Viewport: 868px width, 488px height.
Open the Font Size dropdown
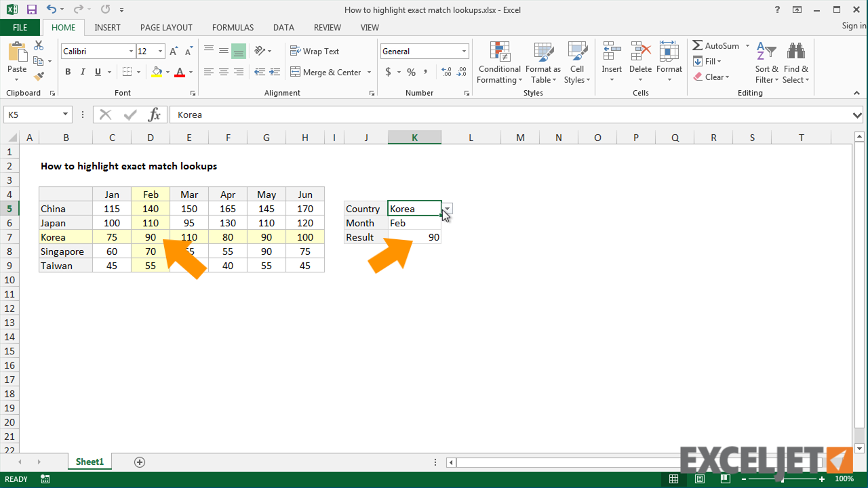[161, 51]
